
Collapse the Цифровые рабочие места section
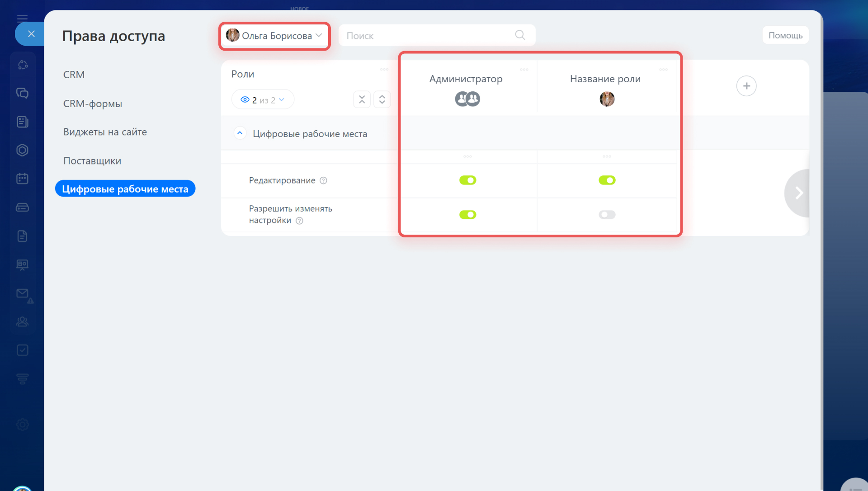(x=240, y=133)
